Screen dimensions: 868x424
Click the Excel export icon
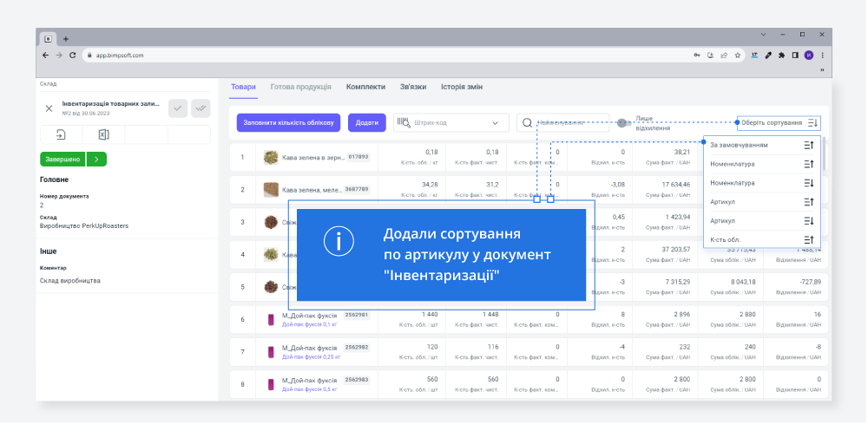point(103,134)
